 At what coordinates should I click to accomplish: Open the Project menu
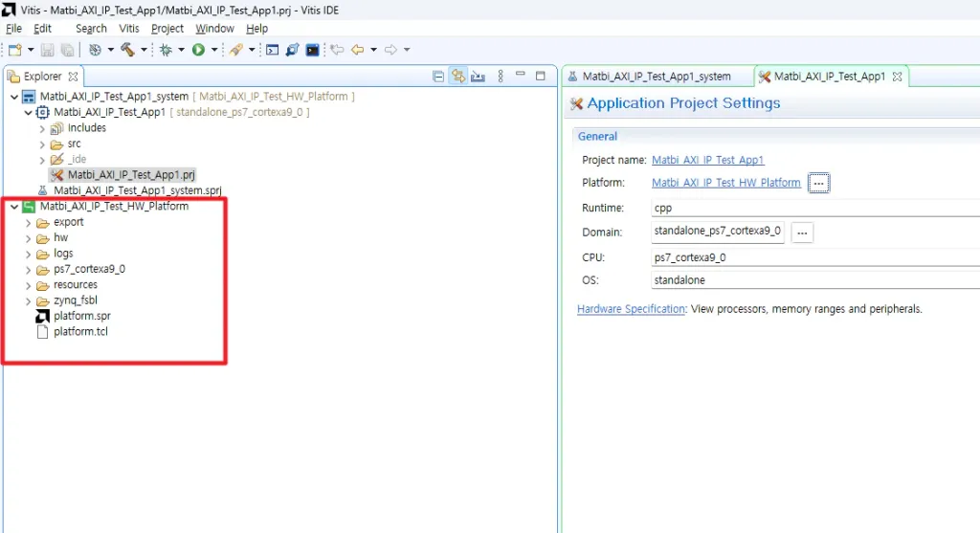click(167, 28)
